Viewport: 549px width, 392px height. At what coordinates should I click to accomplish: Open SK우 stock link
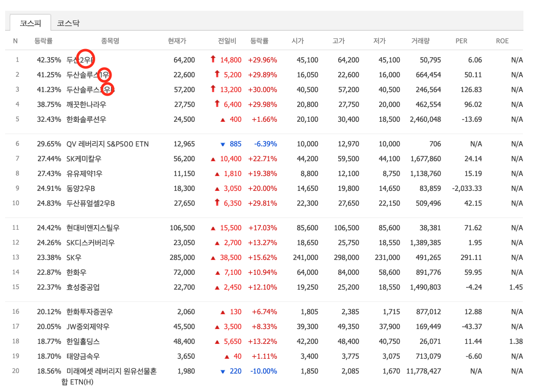74,257
